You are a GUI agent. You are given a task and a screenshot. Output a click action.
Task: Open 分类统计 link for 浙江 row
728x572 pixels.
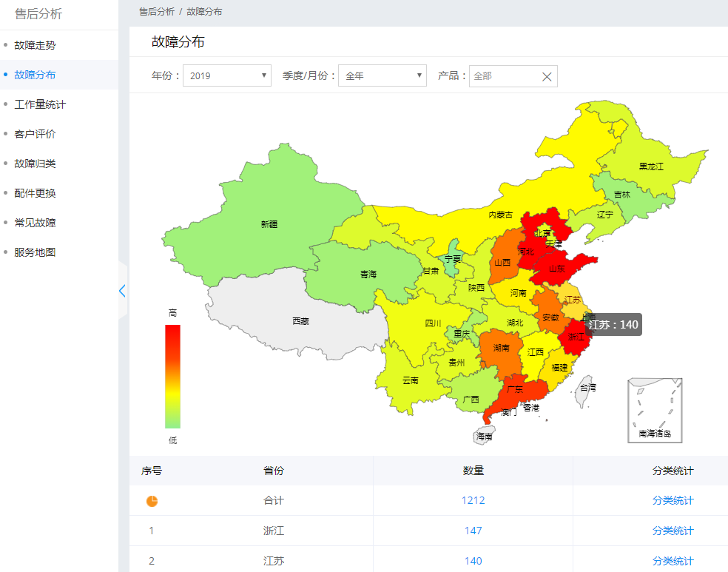[x=673, y=531]
